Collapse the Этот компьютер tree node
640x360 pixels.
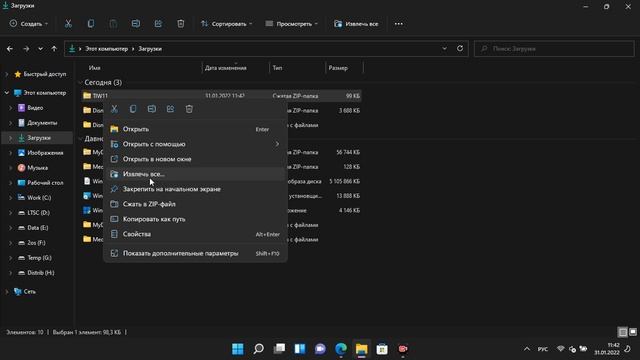coord(6,93)
